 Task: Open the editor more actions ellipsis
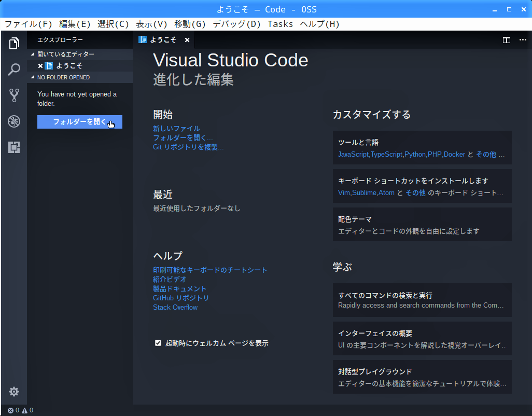(x=523, y=40)
